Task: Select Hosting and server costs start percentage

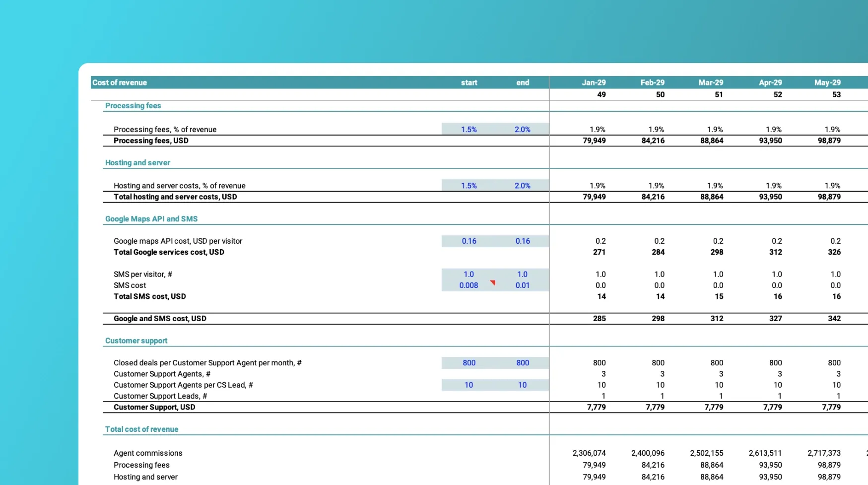Action: pyautogui.click(x=468, y=186)
